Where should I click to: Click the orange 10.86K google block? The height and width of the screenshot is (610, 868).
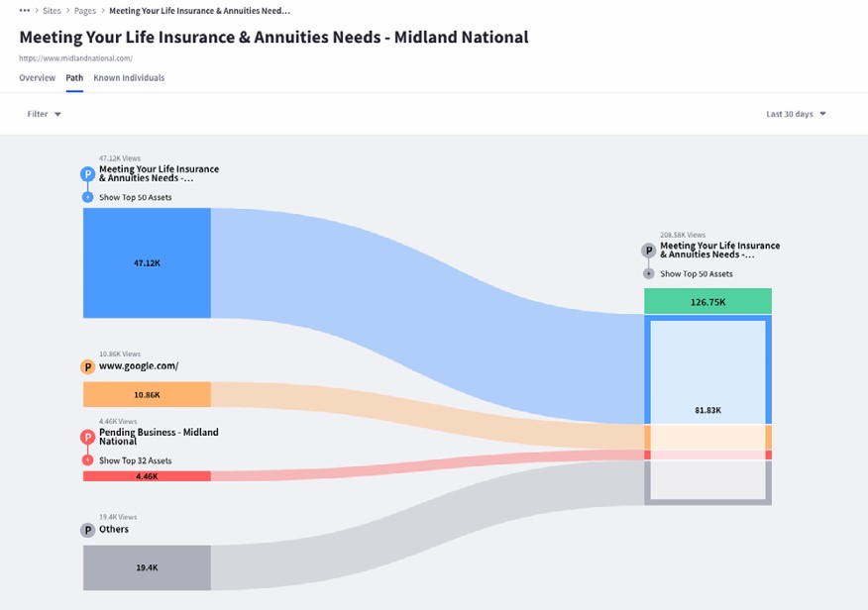tap(147, 394)
